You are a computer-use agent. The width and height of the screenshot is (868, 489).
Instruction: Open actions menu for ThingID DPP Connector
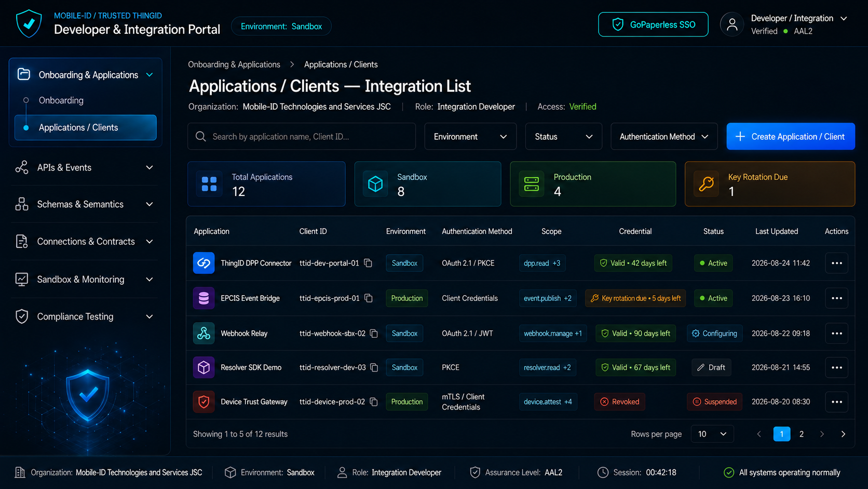(x=836, y=263)
